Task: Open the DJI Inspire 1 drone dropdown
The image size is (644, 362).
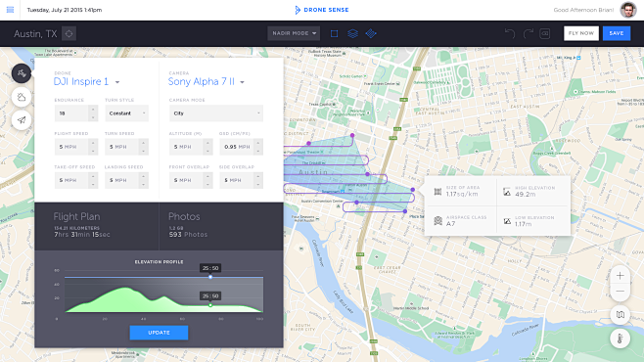Action: [87, 81]
